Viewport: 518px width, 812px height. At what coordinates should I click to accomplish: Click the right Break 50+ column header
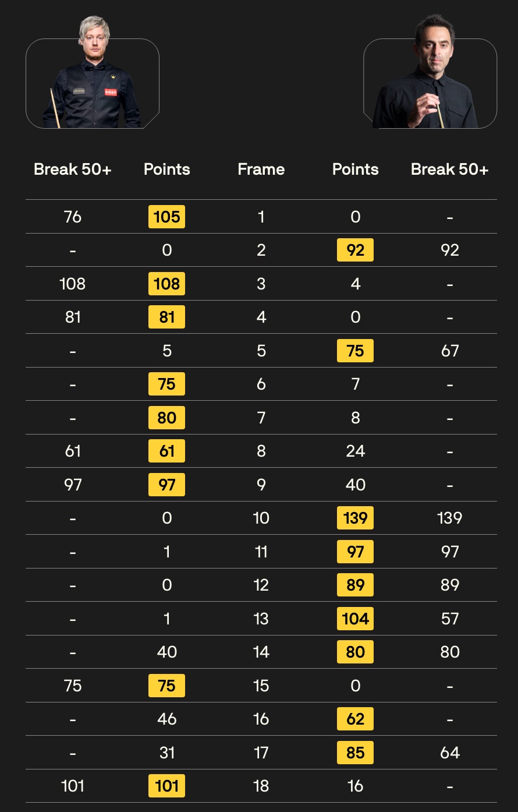click(x=449, y=170)
